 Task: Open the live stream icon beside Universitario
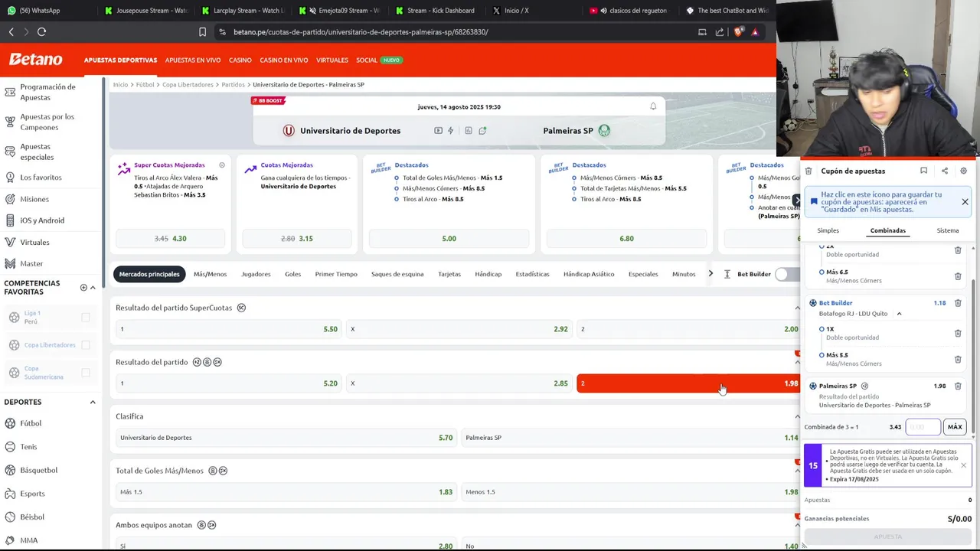[x=438, y=131]
